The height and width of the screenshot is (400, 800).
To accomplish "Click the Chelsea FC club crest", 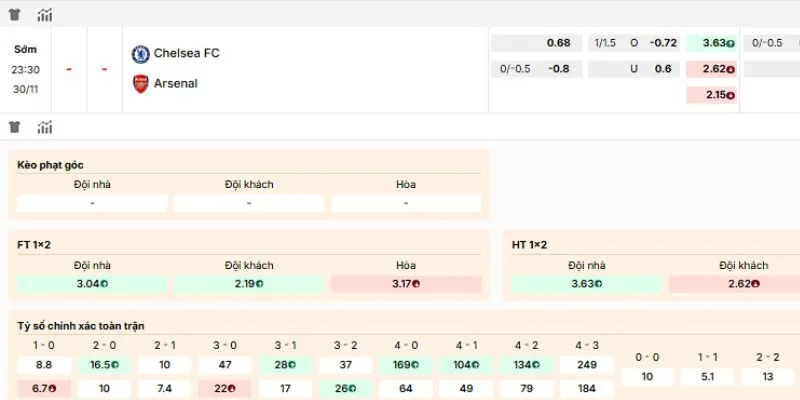I will click(141, 54).
